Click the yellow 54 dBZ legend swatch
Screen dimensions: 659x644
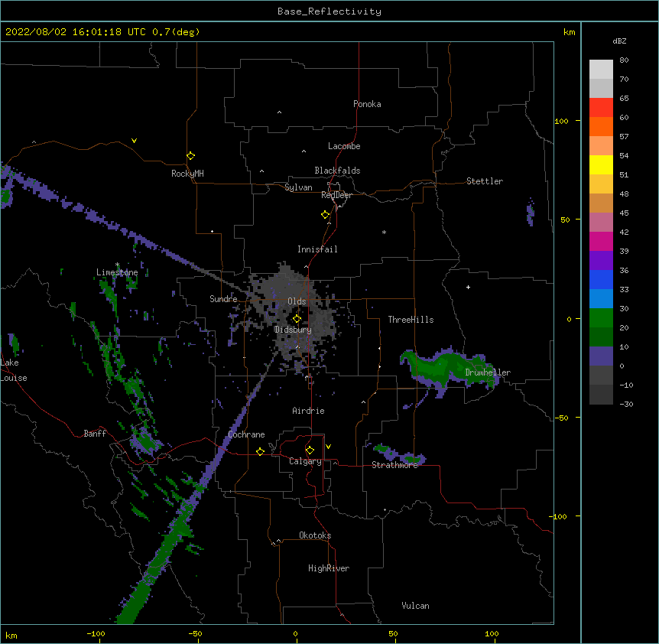(x=601, y=164)
